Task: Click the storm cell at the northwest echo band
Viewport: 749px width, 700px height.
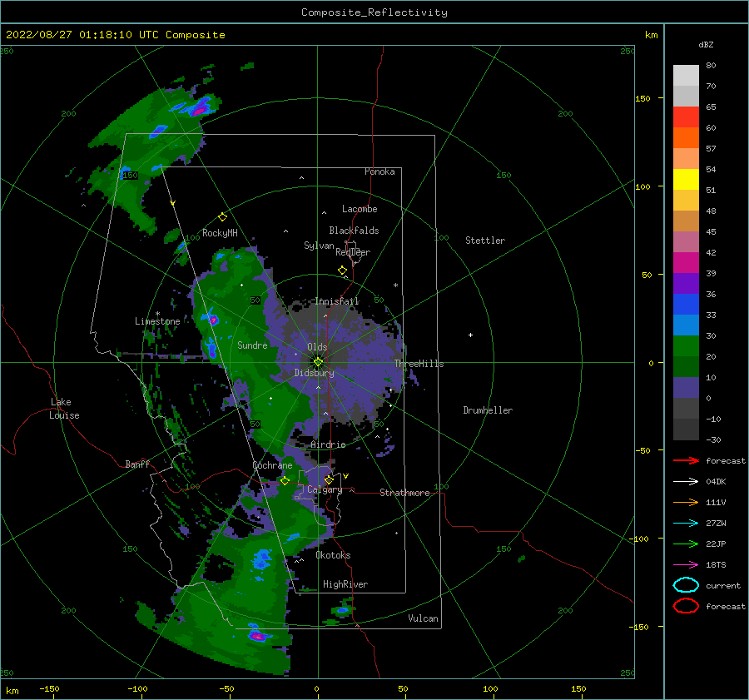Action: [200, 111]
